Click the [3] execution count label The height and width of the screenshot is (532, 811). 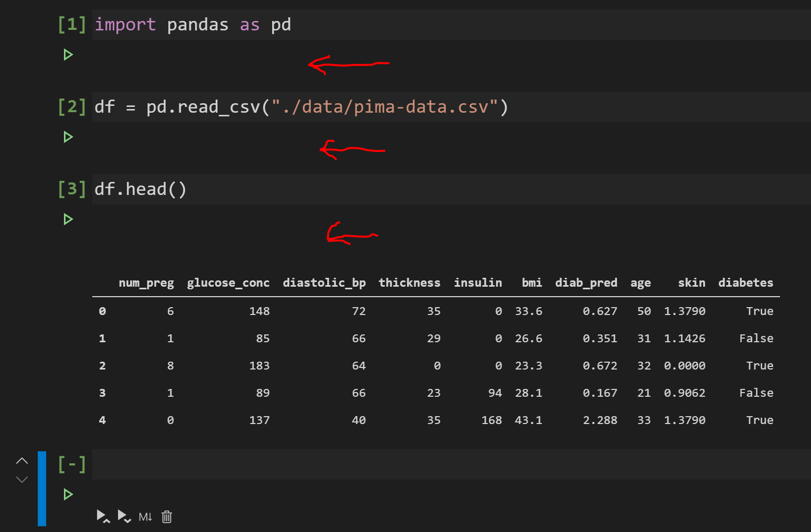72,189
